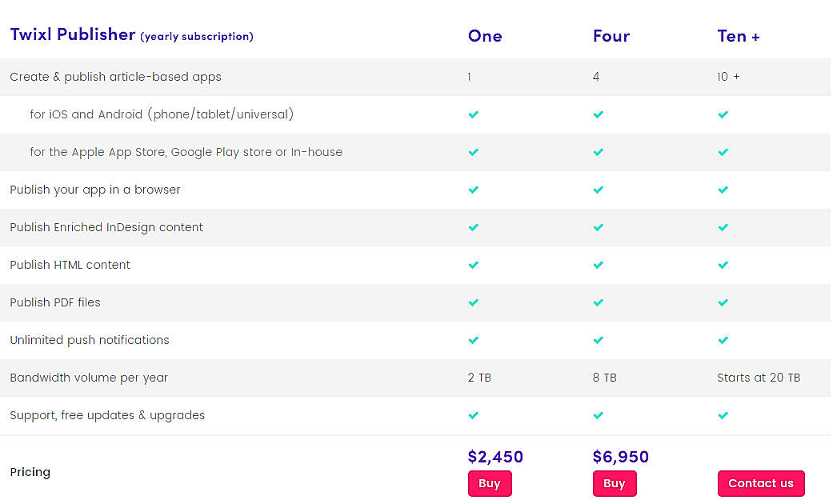Click the Buy button under $6,950
837x504 pixels.
tap(615, 483)
